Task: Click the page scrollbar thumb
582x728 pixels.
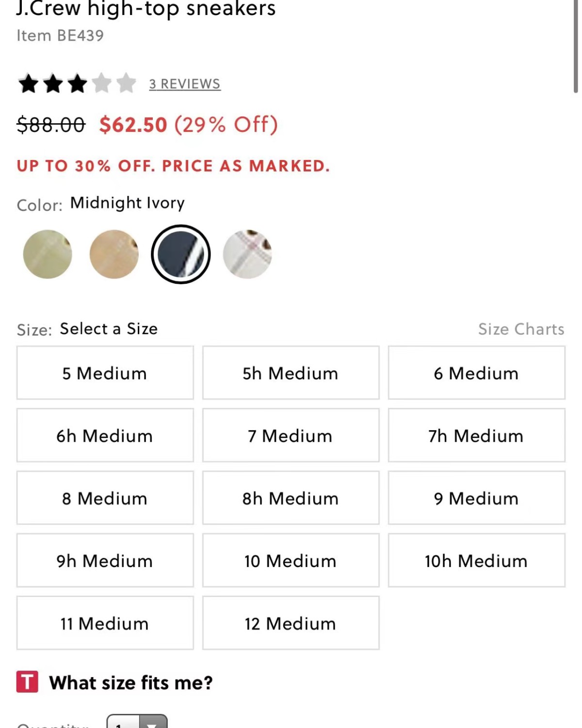Action: (576, 46)
